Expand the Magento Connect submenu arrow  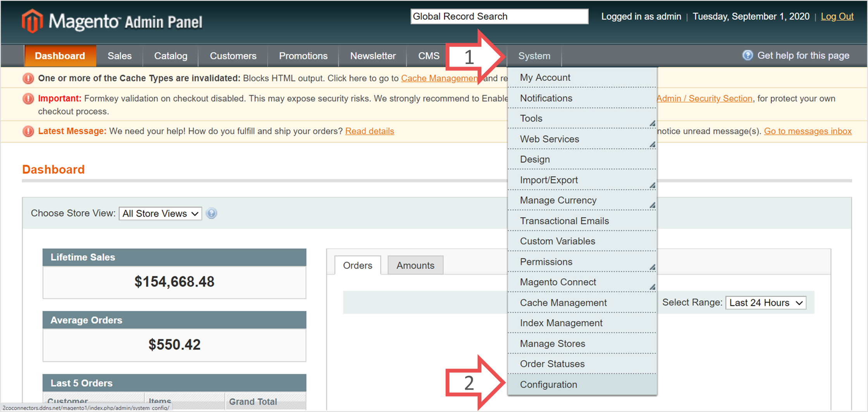click(653, 287)
